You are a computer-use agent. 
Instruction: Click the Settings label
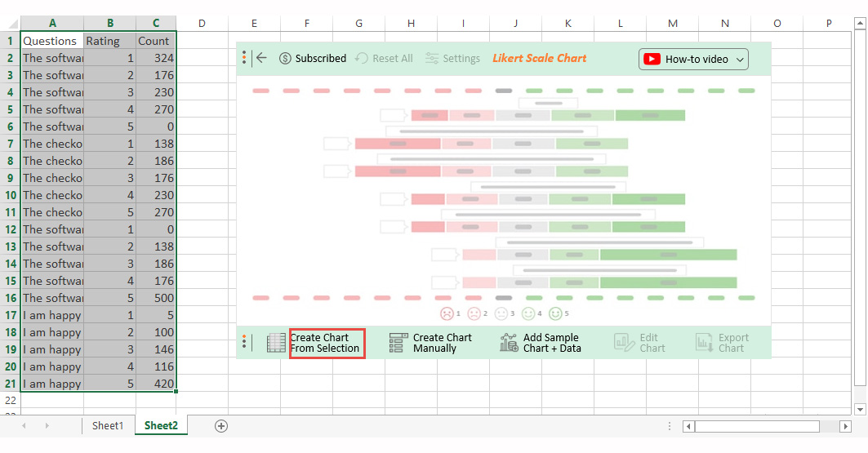461,59
